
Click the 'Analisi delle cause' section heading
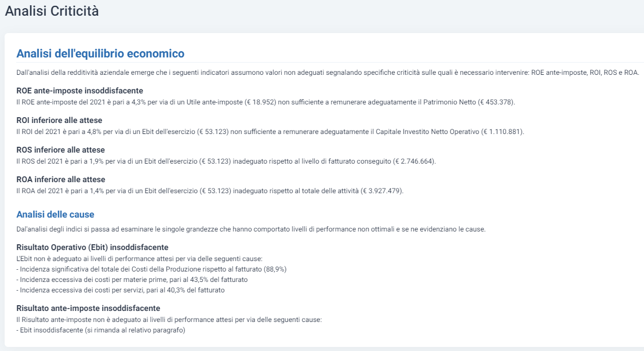[55, 214]
